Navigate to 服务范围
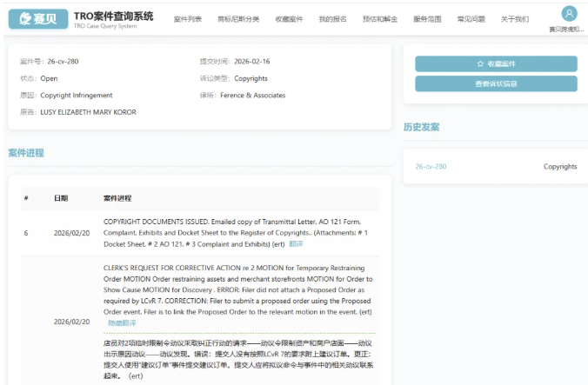 [x=427, y=19]
